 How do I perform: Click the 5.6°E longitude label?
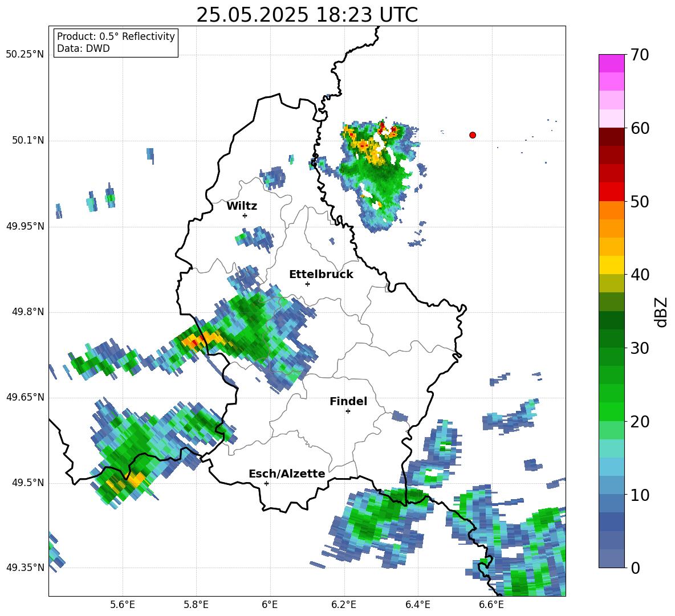[x=123, y=605]
